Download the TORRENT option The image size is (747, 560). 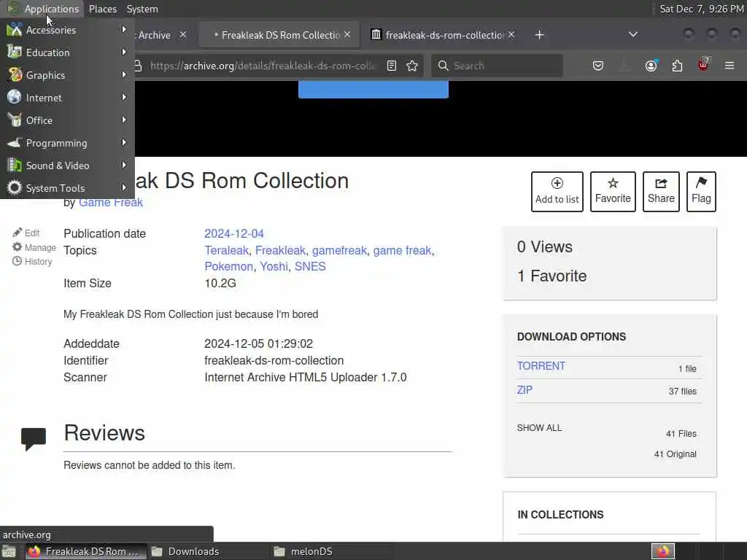pos(541,366)
